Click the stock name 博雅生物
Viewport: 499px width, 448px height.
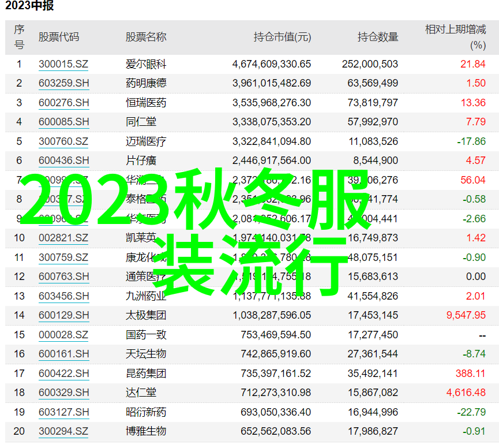146,431
